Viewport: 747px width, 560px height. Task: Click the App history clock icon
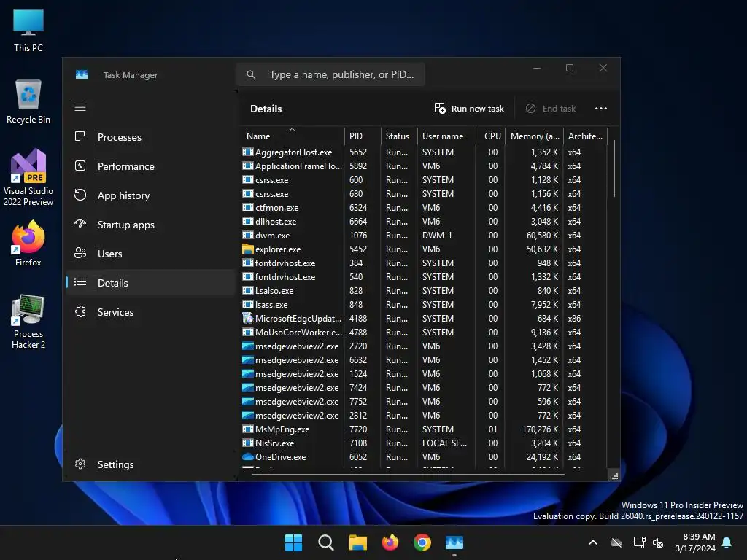[80, 195]
